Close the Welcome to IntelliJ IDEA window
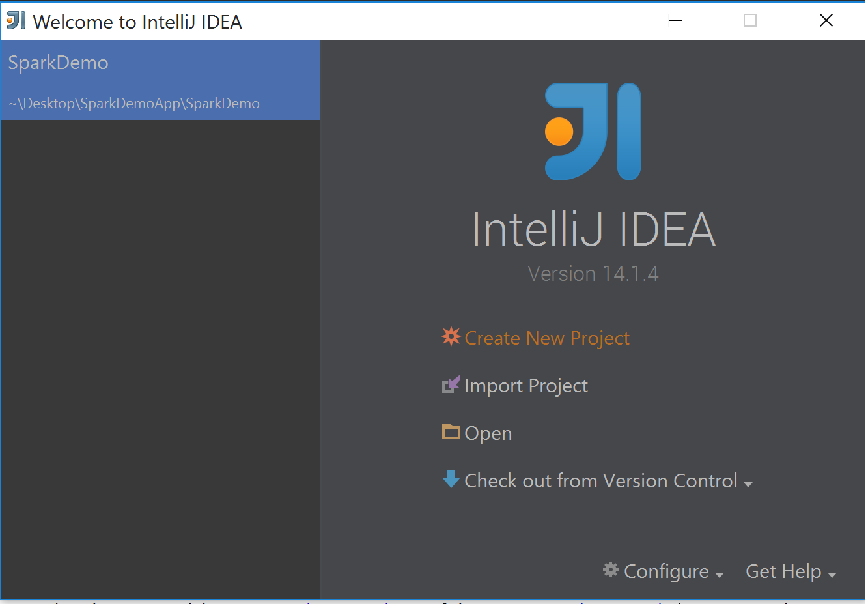 point(826,20)
